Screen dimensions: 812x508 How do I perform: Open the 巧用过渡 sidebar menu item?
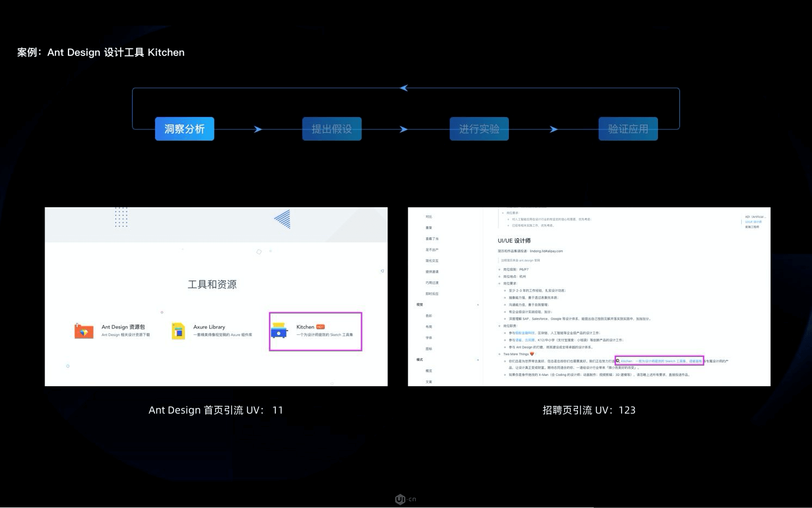(x=432, y=283)
